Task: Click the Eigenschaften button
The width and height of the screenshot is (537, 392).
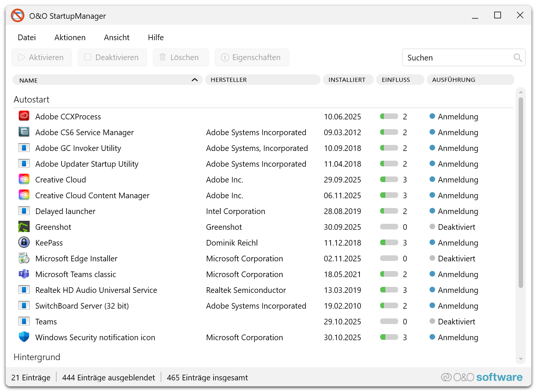Action: click(252, 57)
